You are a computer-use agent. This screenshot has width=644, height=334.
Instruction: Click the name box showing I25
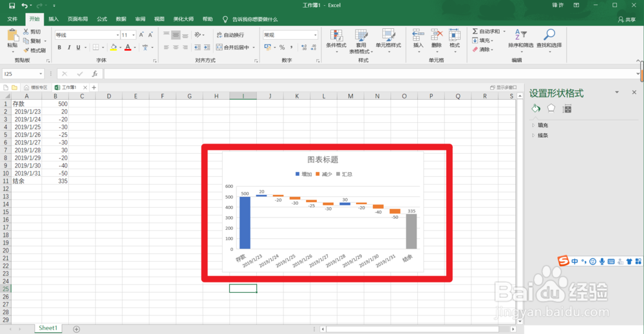pyautogui.click(x=23, y=74)
